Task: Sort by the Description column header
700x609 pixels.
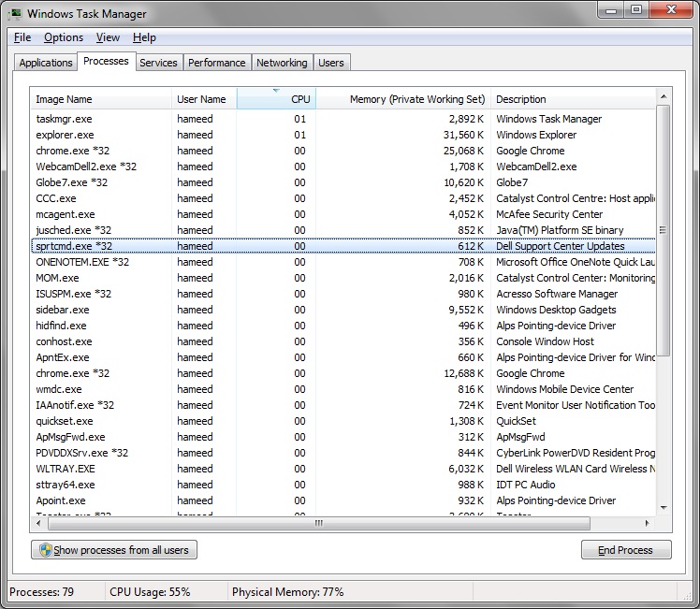Action: [574, 98]
